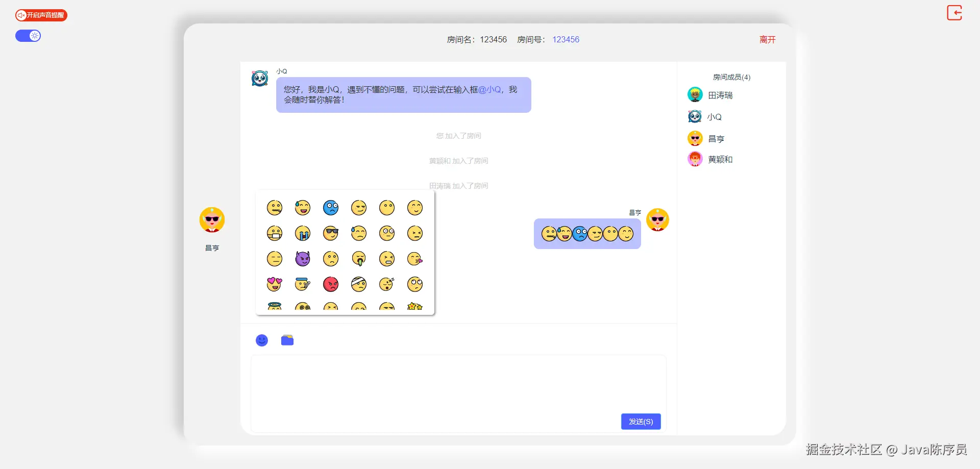This screenshot has width=980, height=469.
Task: Open the emoji picker smiley icon
Action: (262, 340)
